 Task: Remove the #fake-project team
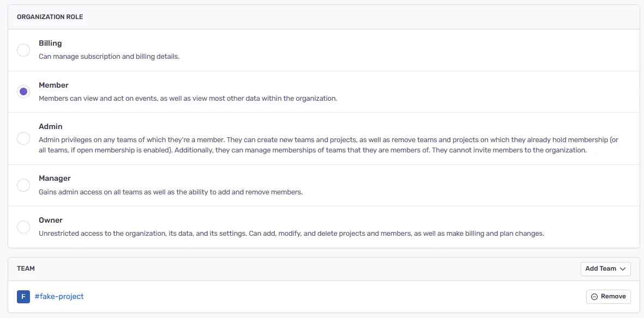point(609,297)
